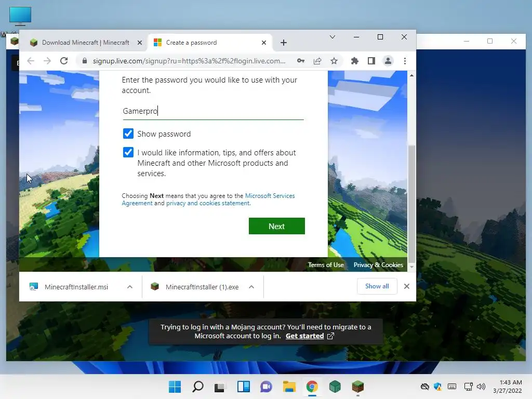This screenshot has width=532, height=399.
Task: Open the green cube taskbar app
Action: (335, 387)
